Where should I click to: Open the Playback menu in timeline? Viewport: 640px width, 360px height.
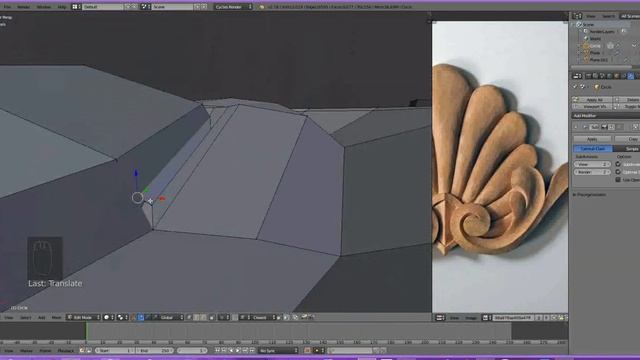[x=66, y=351]
